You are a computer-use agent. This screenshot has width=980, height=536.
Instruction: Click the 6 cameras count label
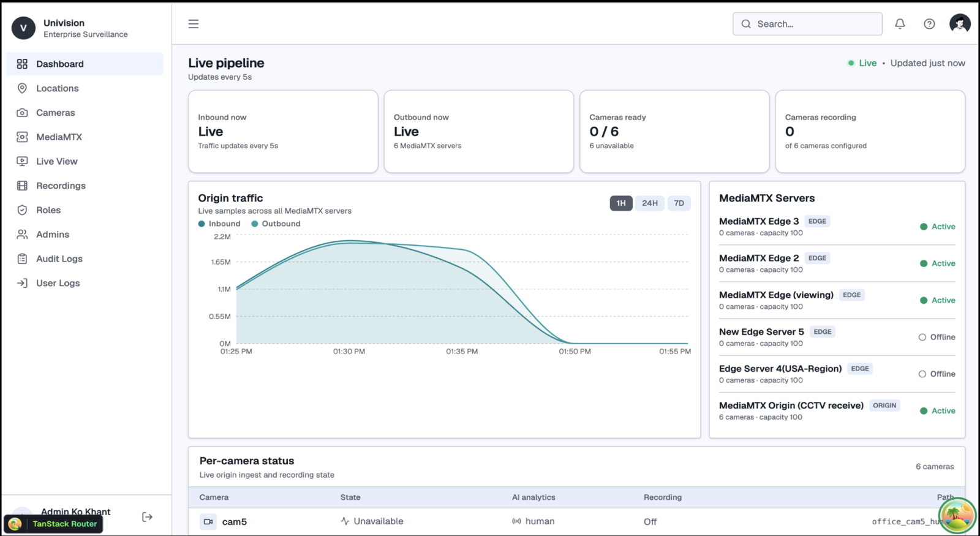tap(935, 467)
